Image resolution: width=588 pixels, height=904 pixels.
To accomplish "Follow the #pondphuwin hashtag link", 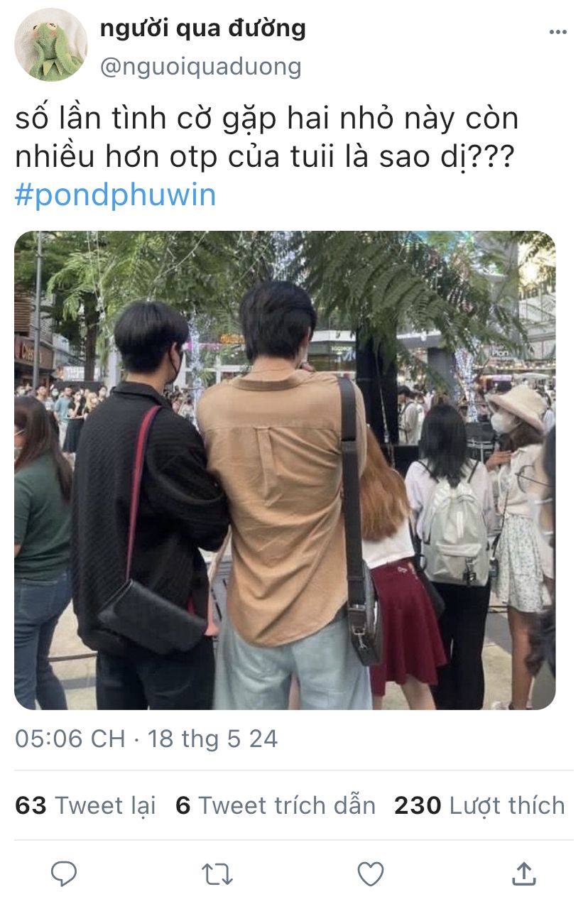I will (115, 195).
